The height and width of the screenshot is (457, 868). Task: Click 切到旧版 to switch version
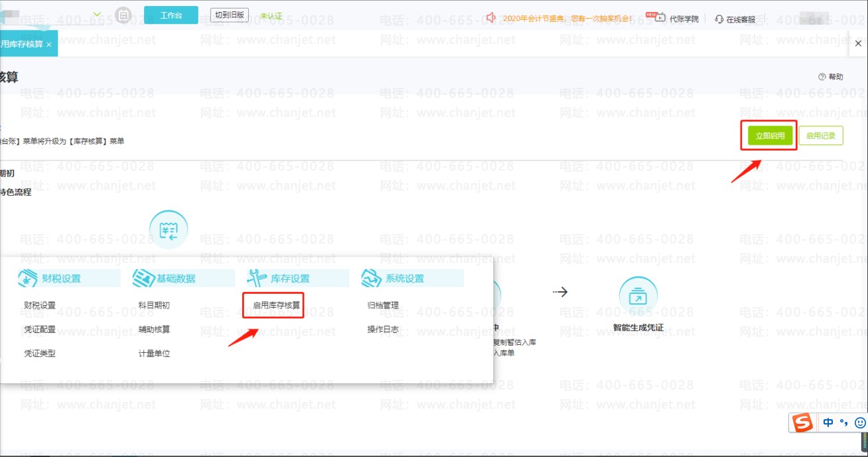(x=230, y=15)
